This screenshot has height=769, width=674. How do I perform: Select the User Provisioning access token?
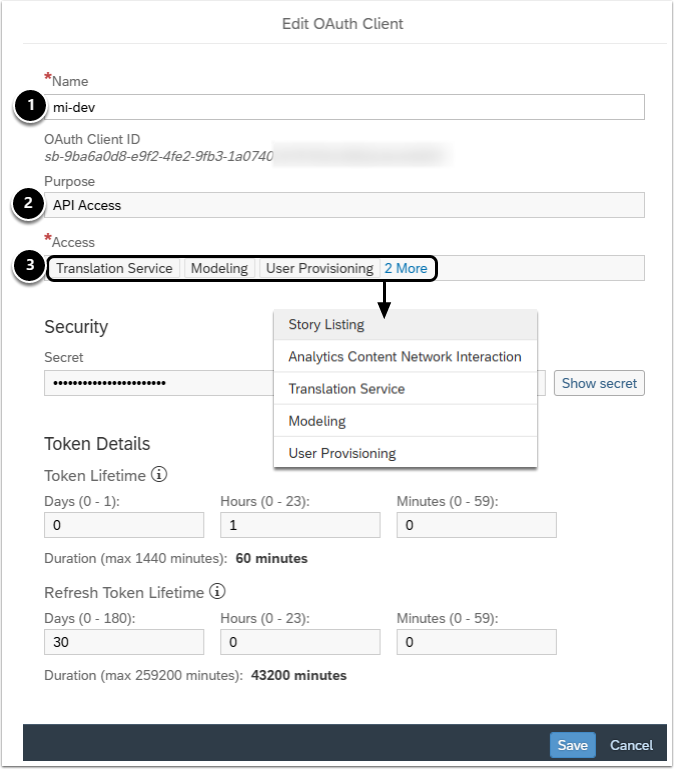tap(319, 268)
